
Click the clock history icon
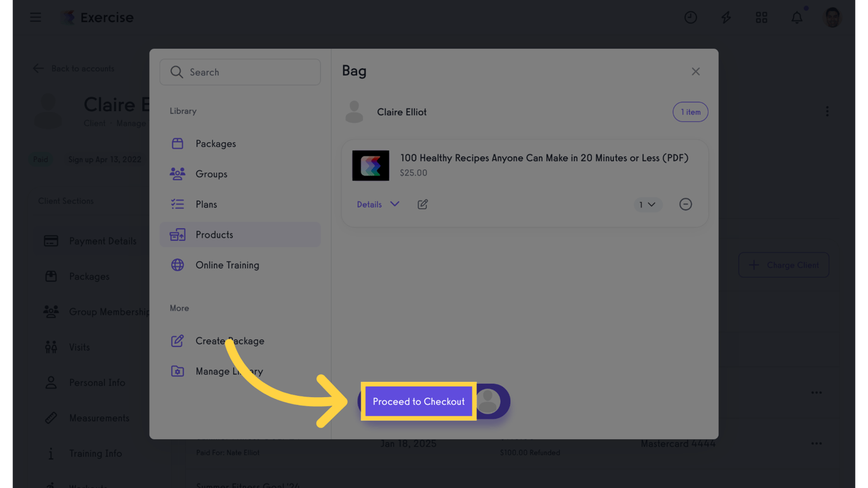(690, 17)
